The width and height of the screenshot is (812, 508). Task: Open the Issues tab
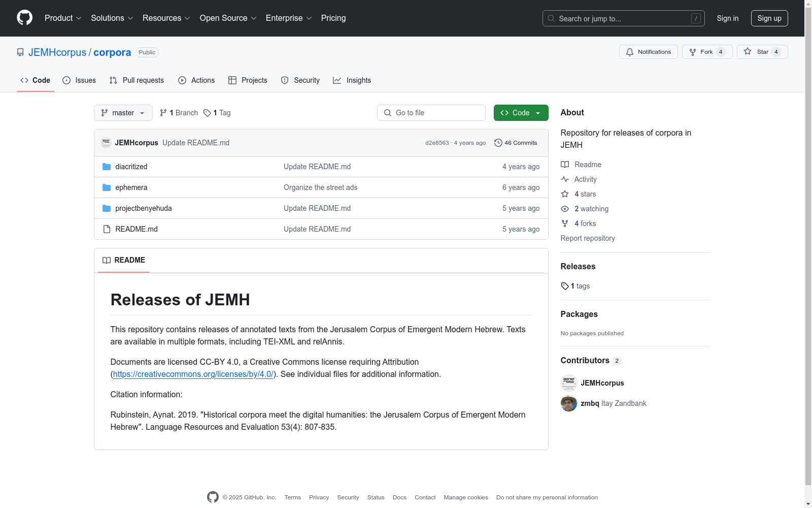pos(79,80)
